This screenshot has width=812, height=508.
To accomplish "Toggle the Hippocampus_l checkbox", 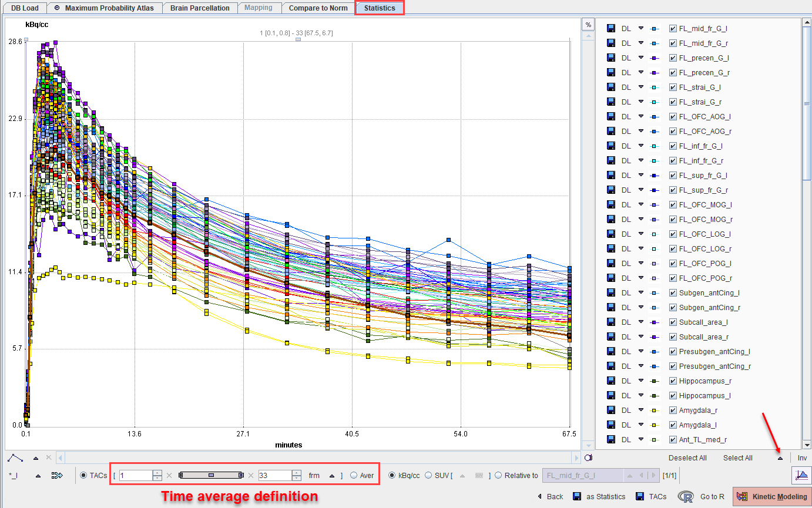I will (673, 395).
